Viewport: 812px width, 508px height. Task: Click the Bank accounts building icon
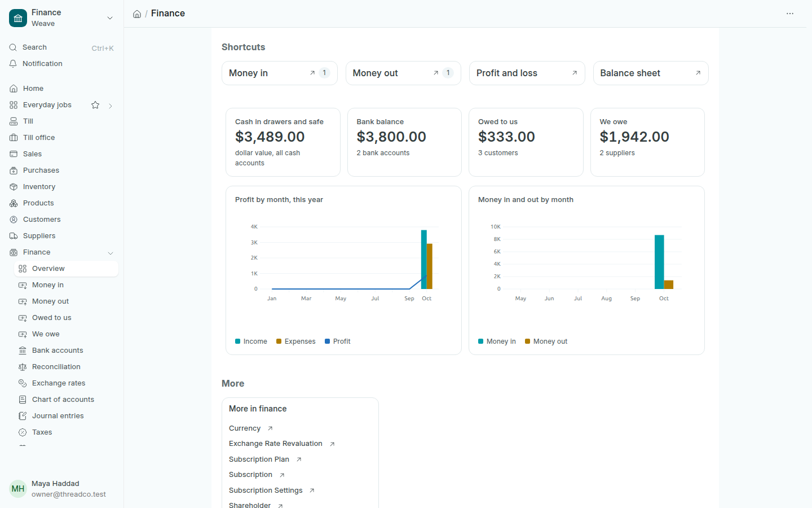(x=23, y=351)
